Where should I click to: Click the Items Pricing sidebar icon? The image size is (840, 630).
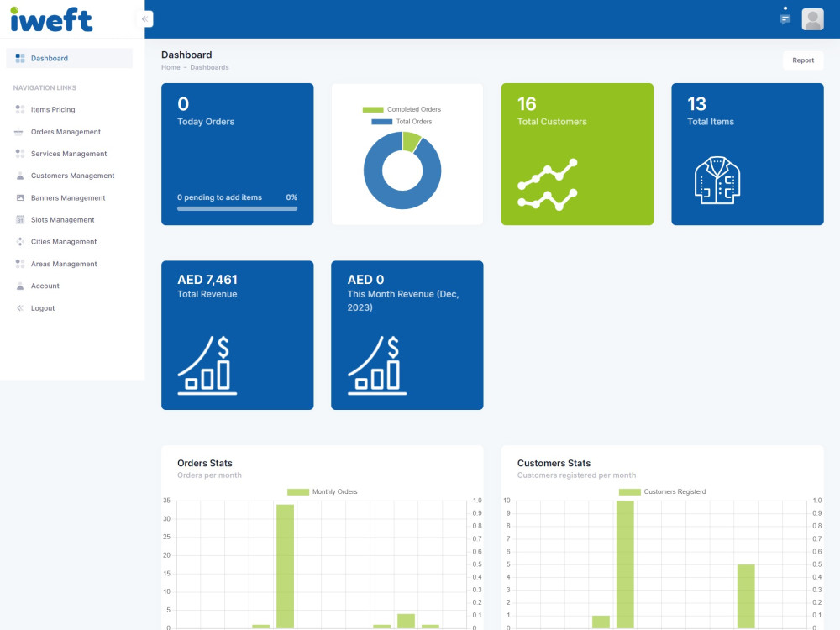pos(20,109)
